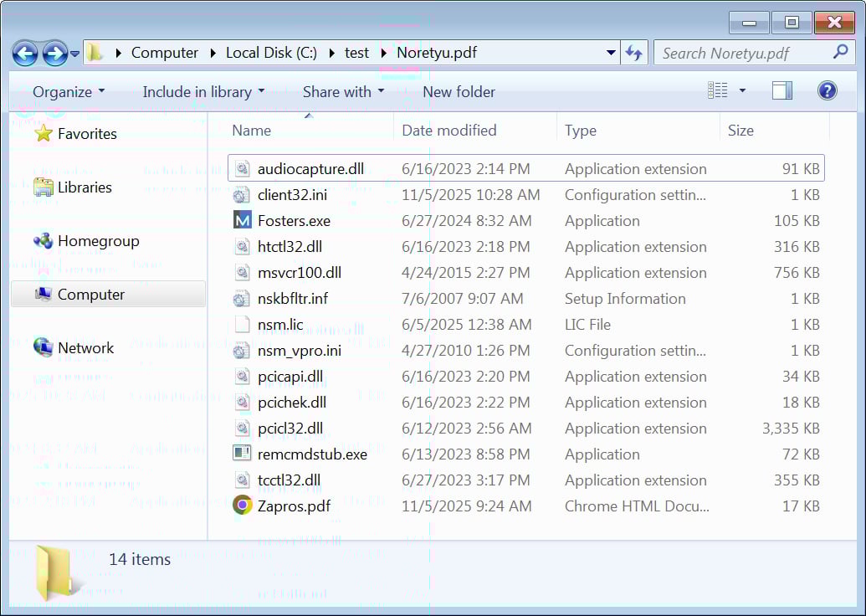Show the preview pane icon
Screen dimensions: 866x616
(x=781, y=90)
